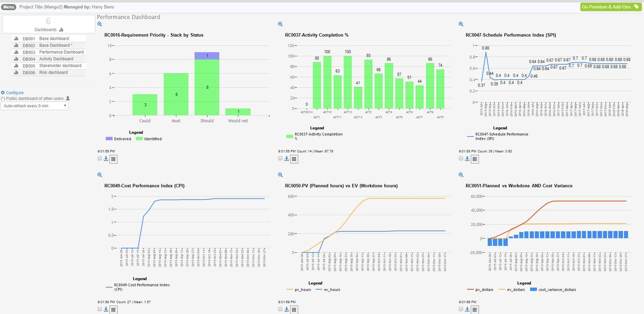Screen dimensions: 644x314
Task: Tick the checkbox under RC0049 CPI chart
Action: [99, 309]
